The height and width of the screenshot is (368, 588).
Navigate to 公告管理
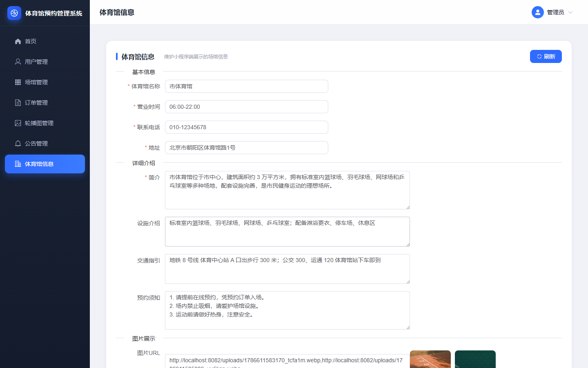tap(45, 144)
